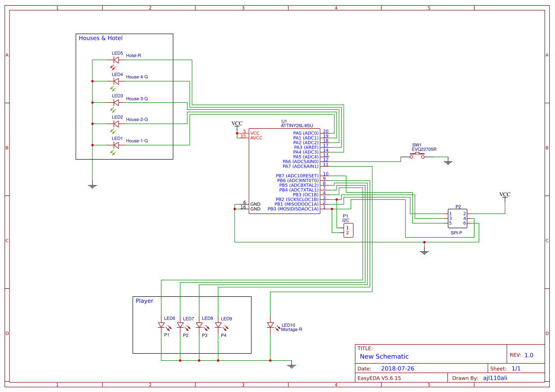Click the VCC power symbol above U1
This screenshot has height=392, width=555.
(237, 123)
